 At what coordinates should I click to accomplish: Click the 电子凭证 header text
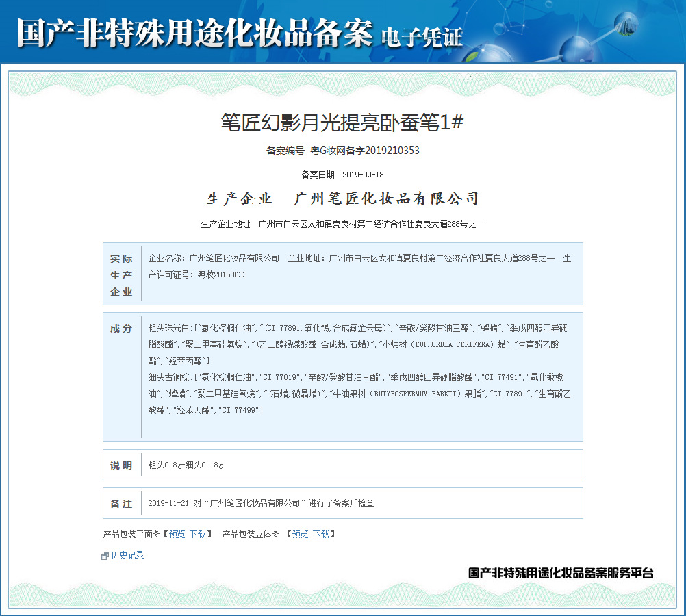[422, 38]
